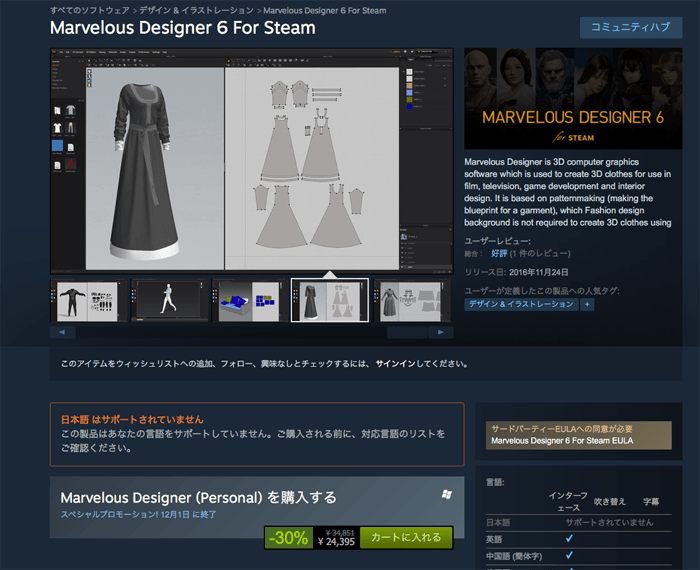Viewport: 700px width, 570px height.
Task: Click 中国語 (簡体字) language row label
Action: (514, 556)
